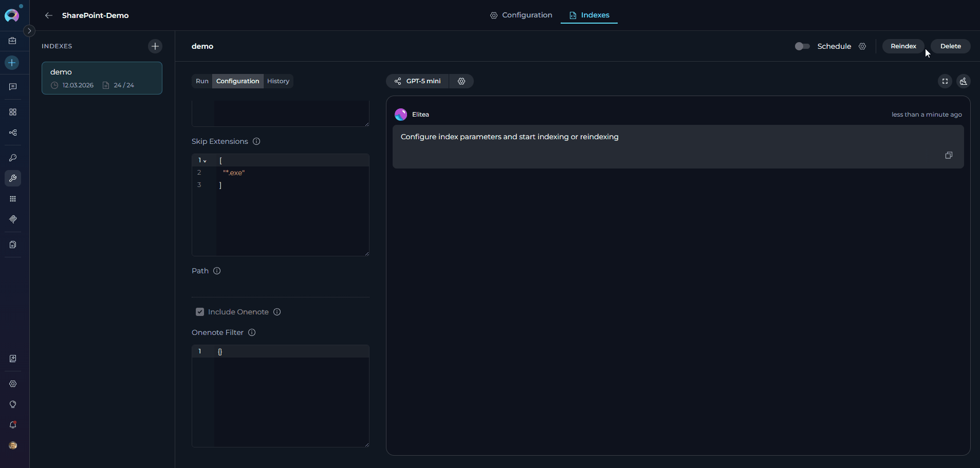Expand chat panel to full screen

pyautogui.click(x=945, y=81)
